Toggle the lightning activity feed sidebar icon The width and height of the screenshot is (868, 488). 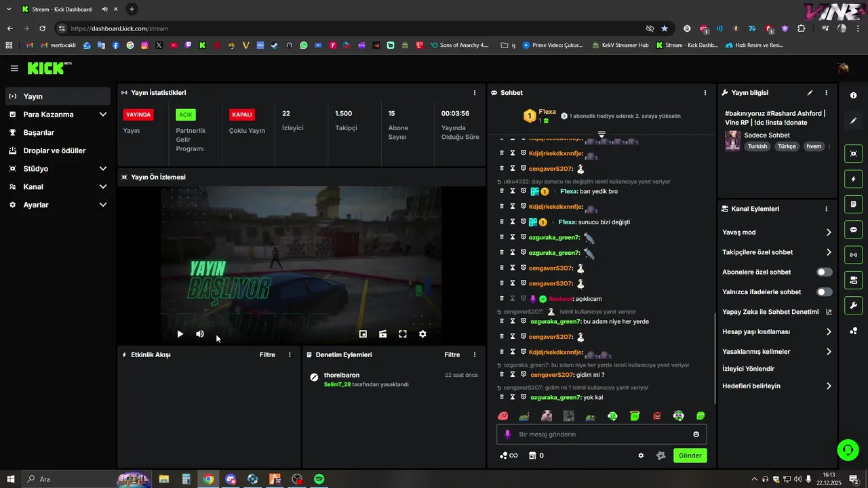[x=853, y=179]
